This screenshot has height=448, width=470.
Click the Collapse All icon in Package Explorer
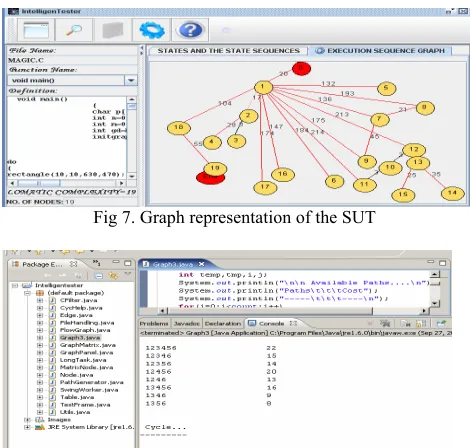(x=99, y=276)
